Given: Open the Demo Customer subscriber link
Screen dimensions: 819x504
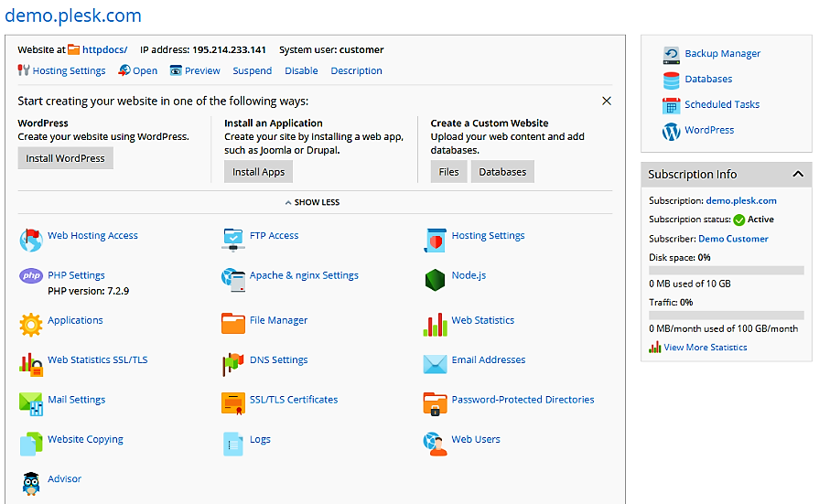Looking at the screenshot, I should tap(733, 239).
